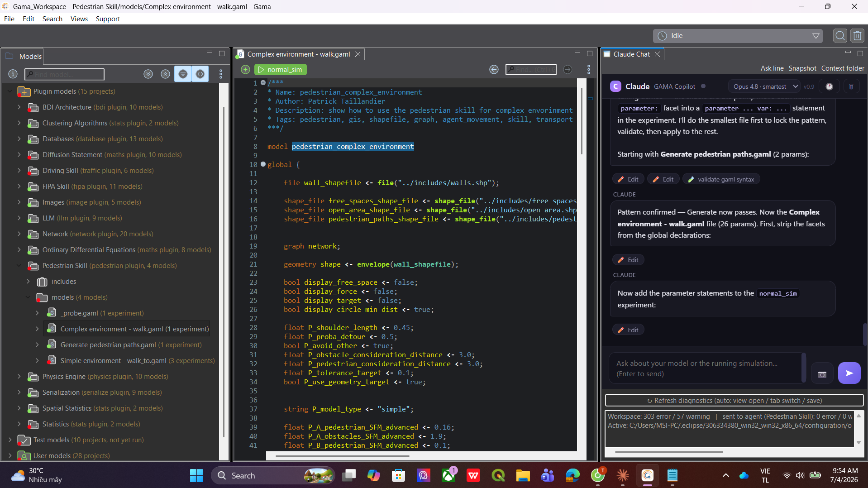Click the diagnostics box vertical scrollbar
Screen dimensions: 868x488
pos(858,429)
